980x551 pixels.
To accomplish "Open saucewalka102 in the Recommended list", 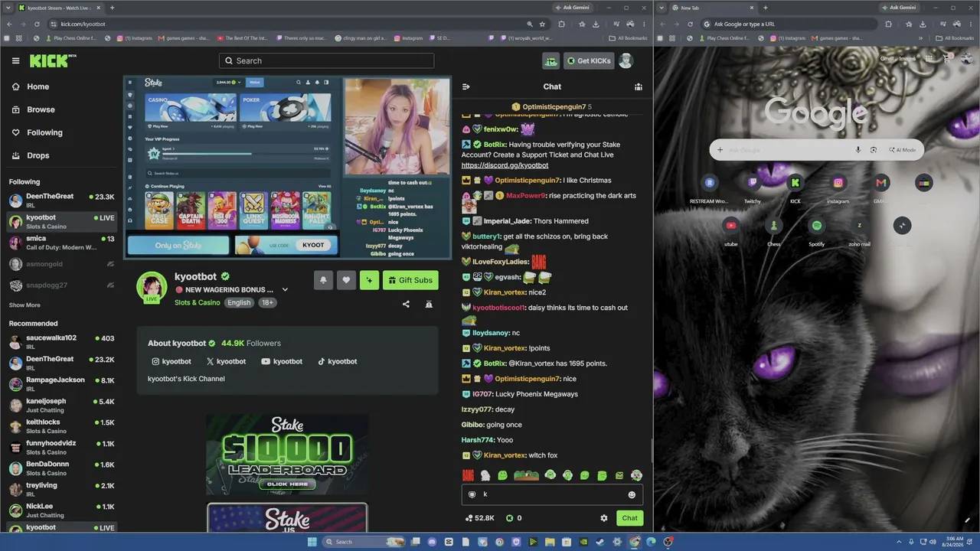I will click(x=61, y=342).
